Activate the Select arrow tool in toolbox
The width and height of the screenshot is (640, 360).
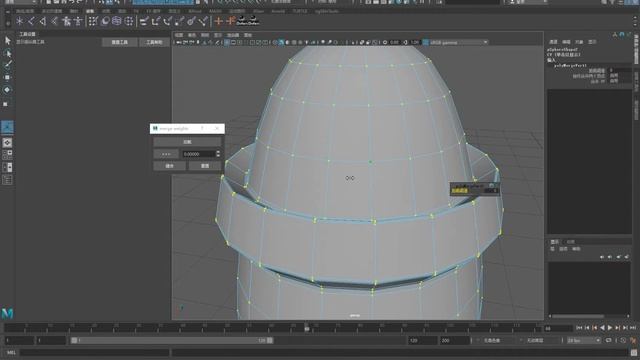(x=7, y=40)
